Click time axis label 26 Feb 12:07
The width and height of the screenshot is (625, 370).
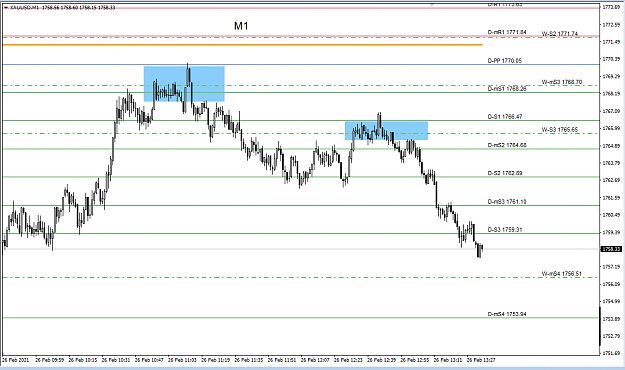point(315,360)
